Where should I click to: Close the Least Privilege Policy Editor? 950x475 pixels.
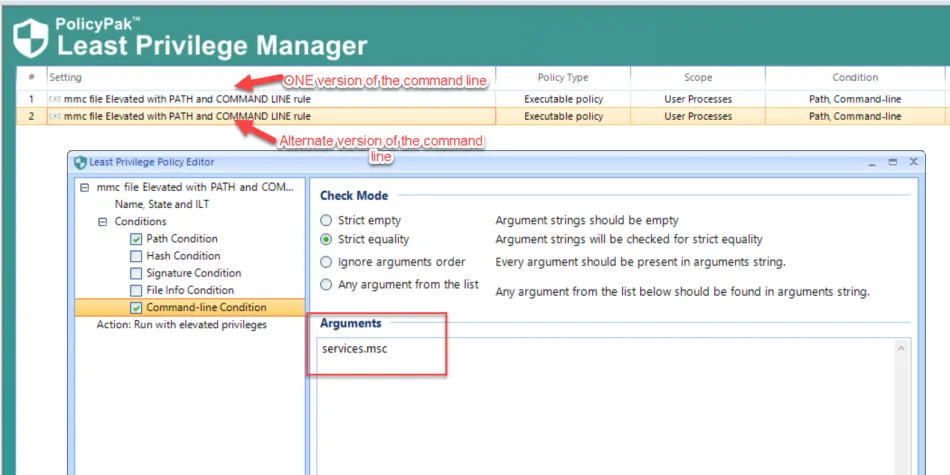point(912,161)
